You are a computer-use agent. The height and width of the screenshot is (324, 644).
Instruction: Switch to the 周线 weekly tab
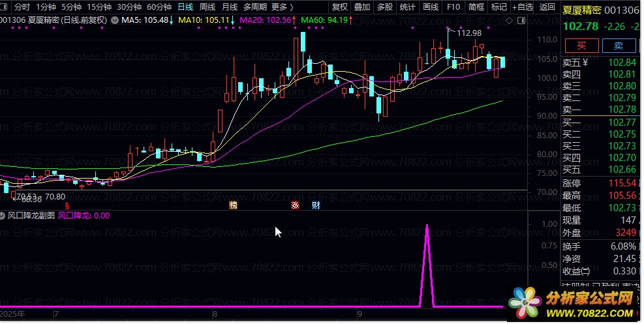[207, 7]
